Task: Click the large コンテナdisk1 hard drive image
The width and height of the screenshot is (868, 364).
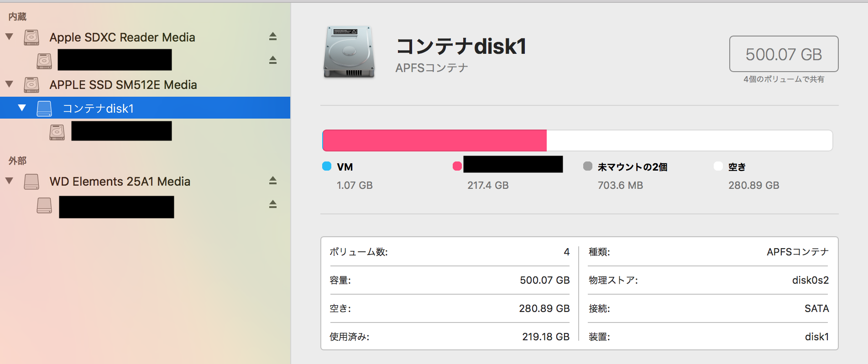Action: (349, 52)
